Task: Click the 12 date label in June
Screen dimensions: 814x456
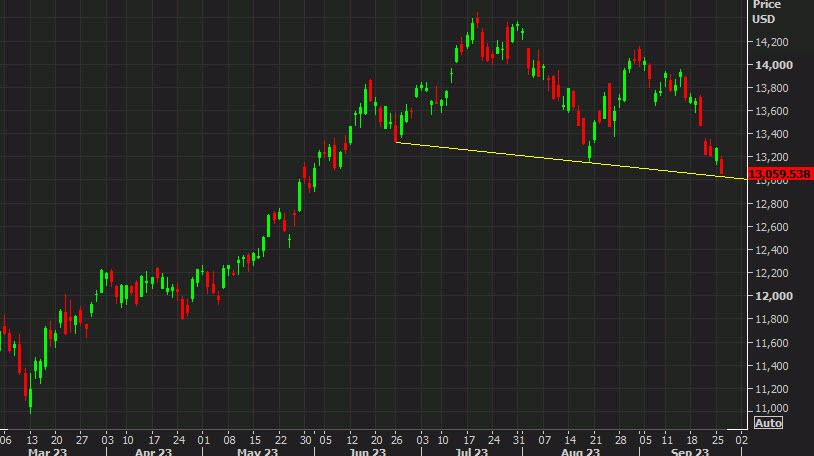Action: point(352,440)
